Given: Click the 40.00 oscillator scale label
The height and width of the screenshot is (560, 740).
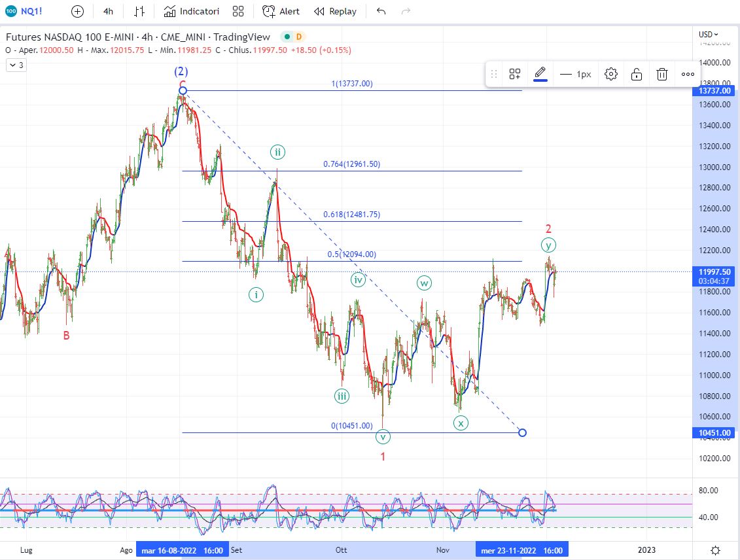Looking at the screenshot, I should tap(709, 517).
